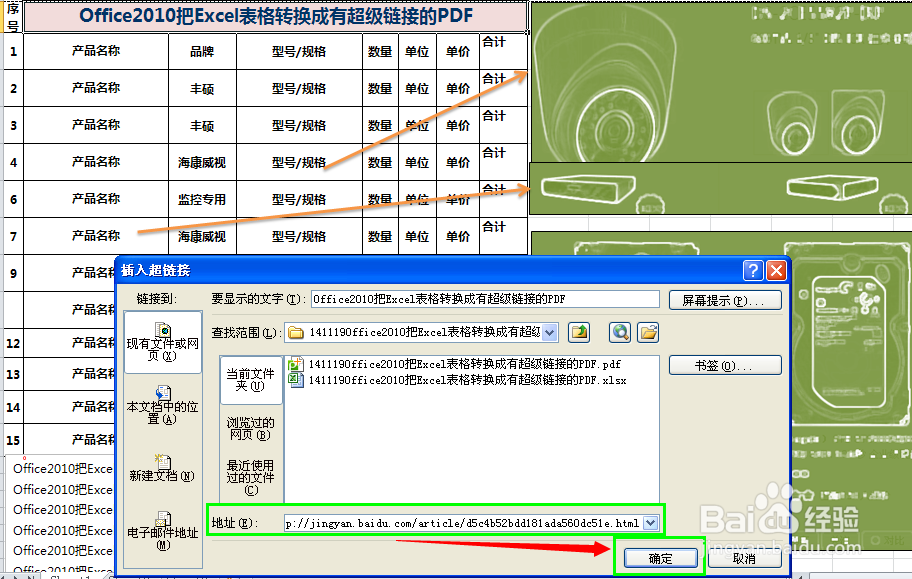Select the .xlsx file in the list
This screenshot has height=579, width=912.
(458, 380)
